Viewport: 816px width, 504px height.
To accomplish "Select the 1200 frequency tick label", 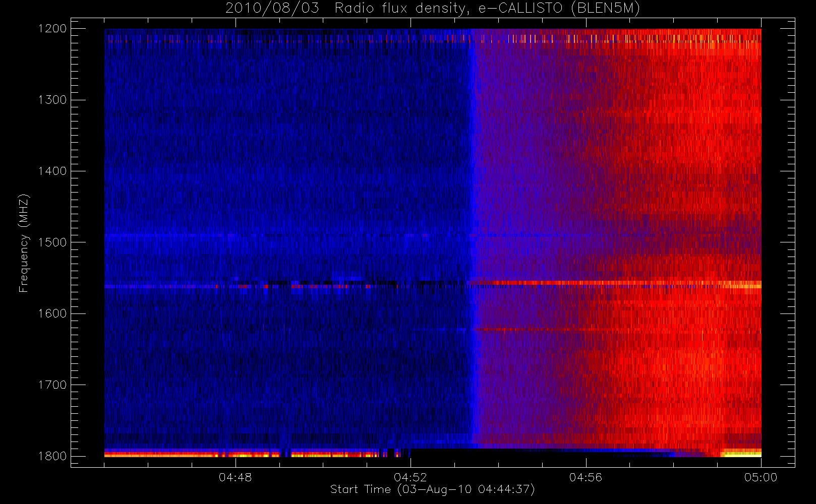I will click(52, 29).
